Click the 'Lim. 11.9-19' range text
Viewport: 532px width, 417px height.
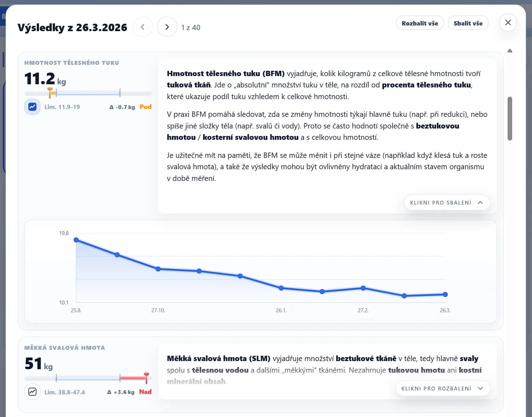[x=62, y=107]
